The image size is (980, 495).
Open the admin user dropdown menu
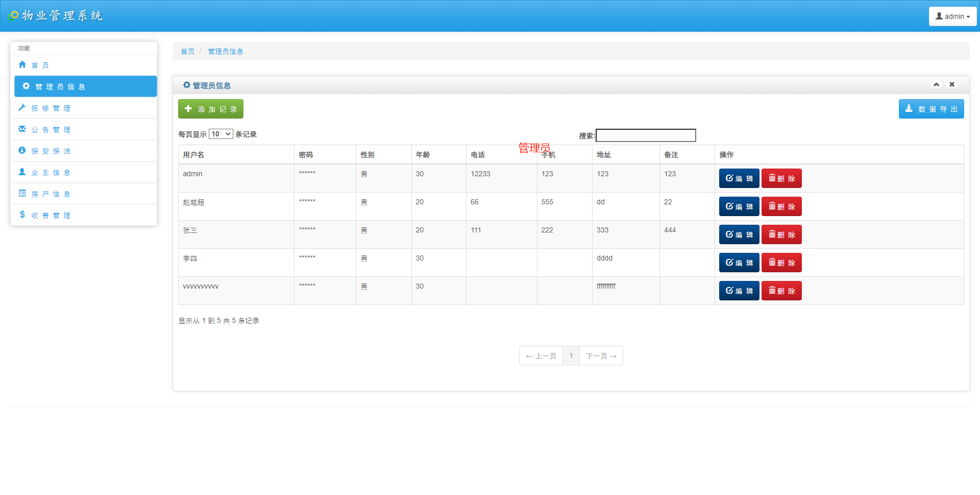tap(952, 16)
